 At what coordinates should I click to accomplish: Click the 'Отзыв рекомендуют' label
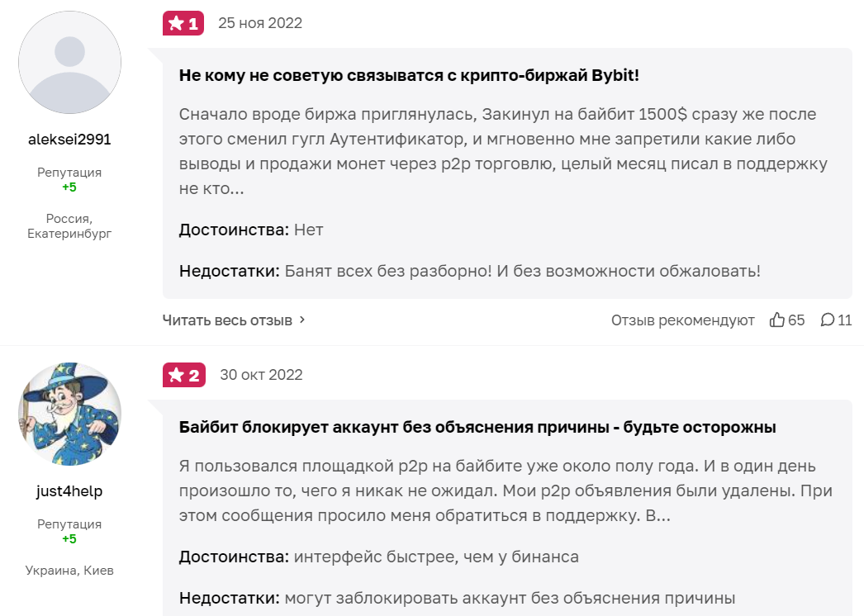tap(683, 320)
